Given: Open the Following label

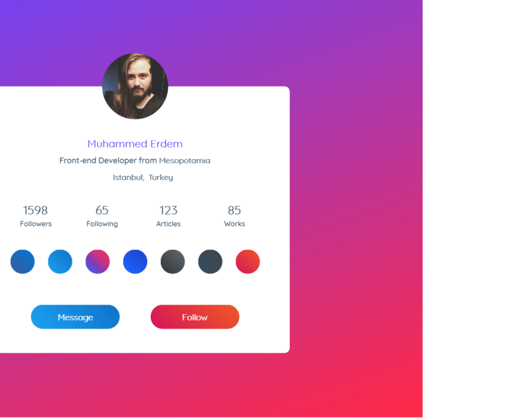Looking at the screenshot, I should pos(102,224).
